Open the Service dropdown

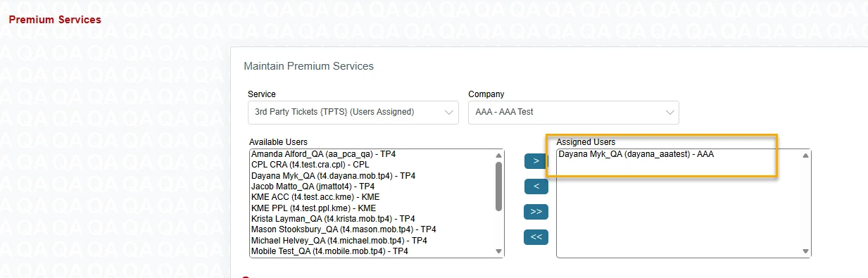tap(353, 112)
